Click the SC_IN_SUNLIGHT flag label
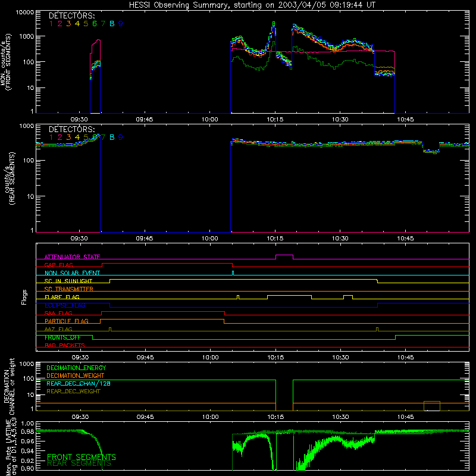The width and height of the screenshot is (476, 476). [x=68, y=281]
